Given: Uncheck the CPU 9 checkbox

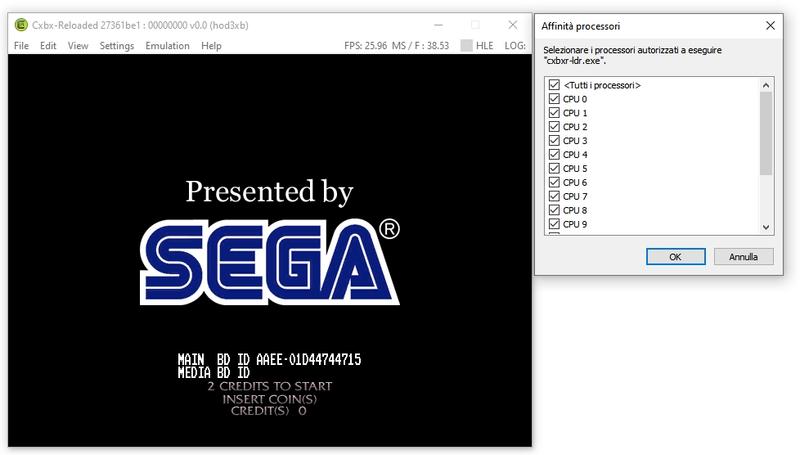Looking at the screenshot, I should click(x=554, y=224).
